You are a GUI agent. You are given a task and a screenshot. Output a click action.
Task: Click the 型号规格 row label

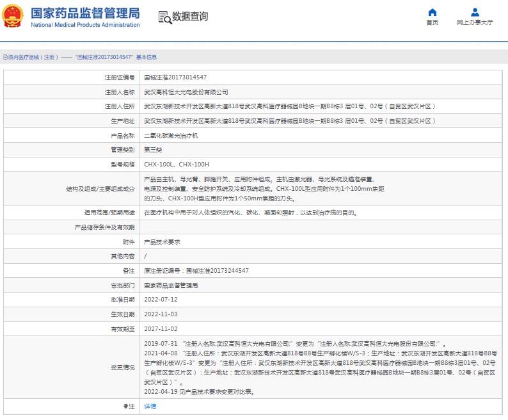coord(122,165)
